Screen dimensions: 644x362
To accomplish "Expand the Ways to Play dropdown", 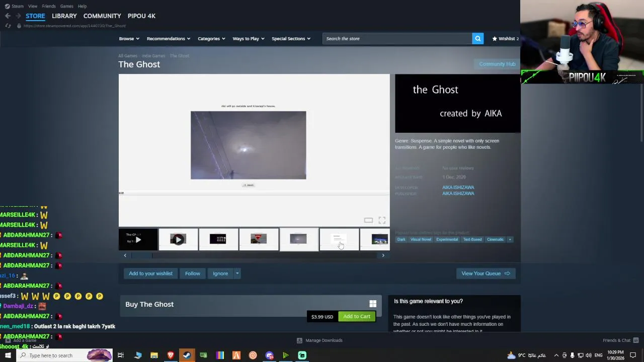I will tap(249, 39).
